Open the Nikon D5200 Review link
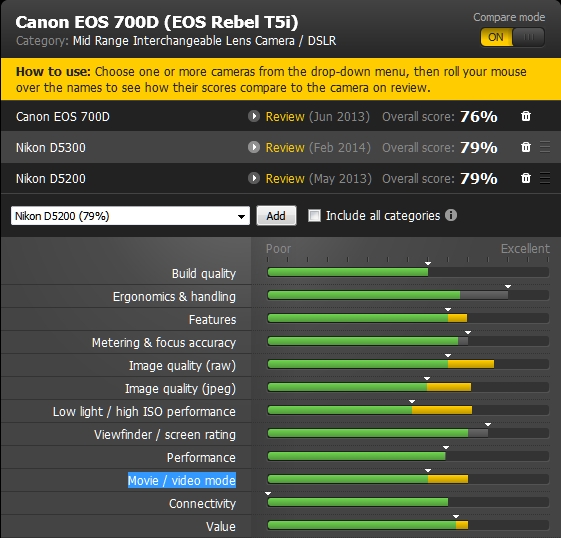This screenshot has height=538, width=561. (x=285, y=179)
